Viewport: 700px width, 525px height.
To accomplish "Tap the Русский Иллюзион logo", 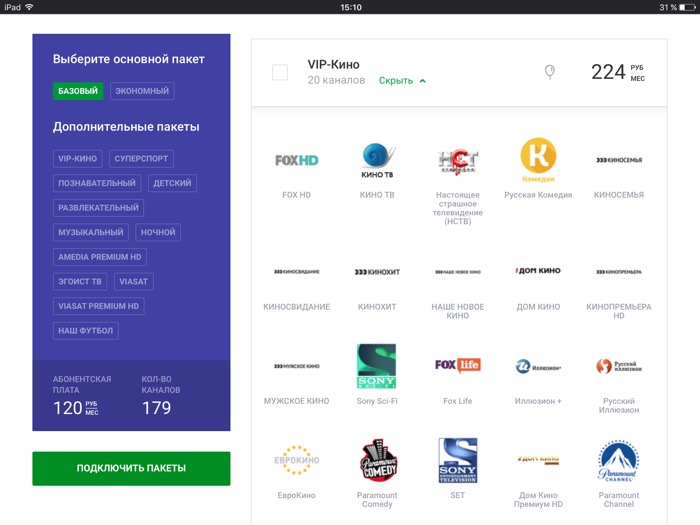I will [619, 366].
